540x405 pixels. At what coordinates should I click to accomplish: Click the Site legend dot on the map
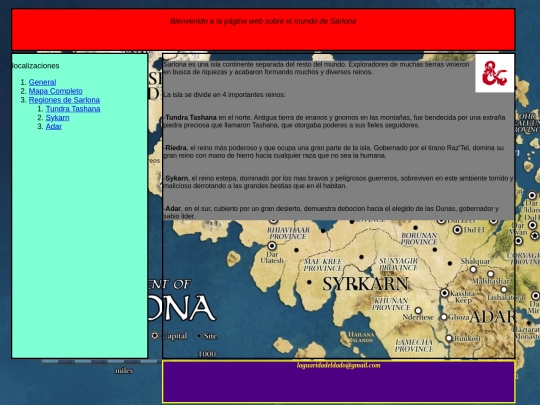pyautogui.click(x=199, y=336)
